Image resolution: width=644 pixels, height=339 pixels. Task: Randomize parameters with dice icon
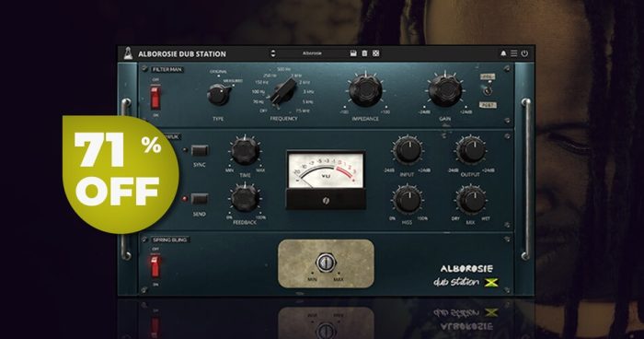click(x=375, y=53)
